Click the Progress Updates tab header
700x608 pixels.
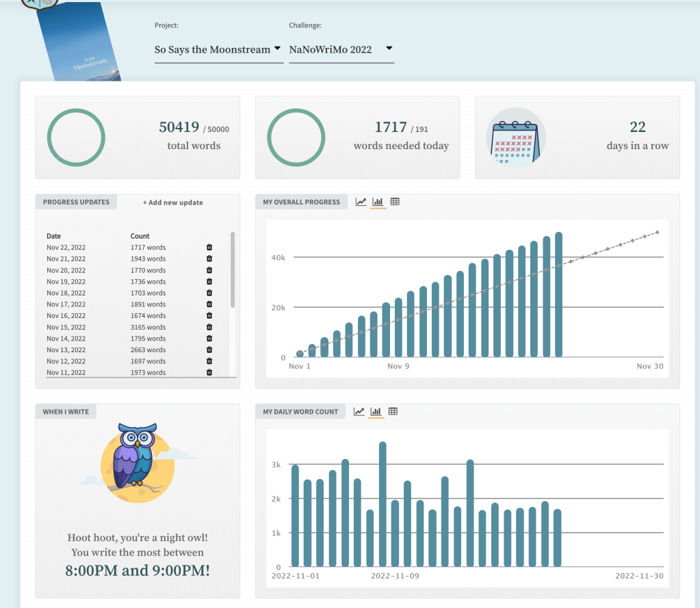click(76, 202)
